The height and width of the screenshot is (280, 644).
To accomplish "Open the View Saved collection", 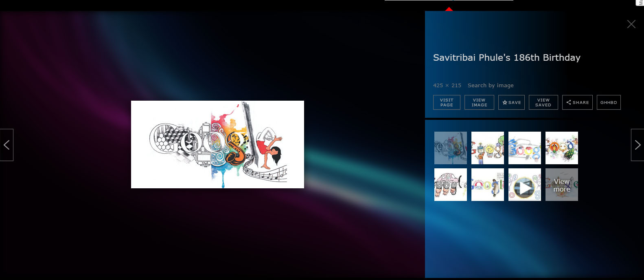I will click(543, 102).
